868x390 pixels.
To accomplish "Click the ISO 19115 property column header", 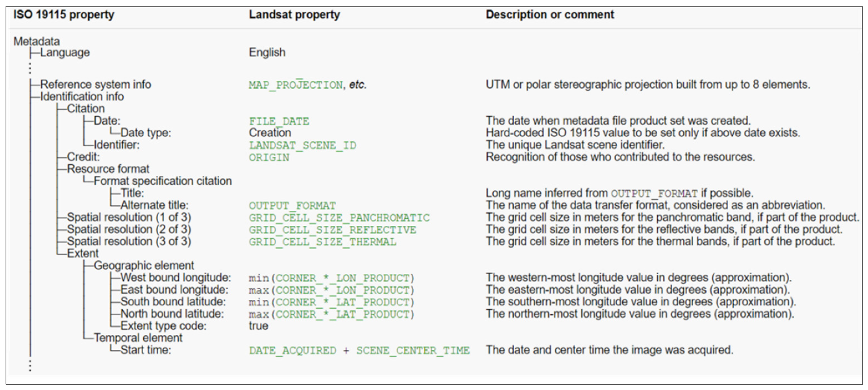I will [x=64, y=15].
